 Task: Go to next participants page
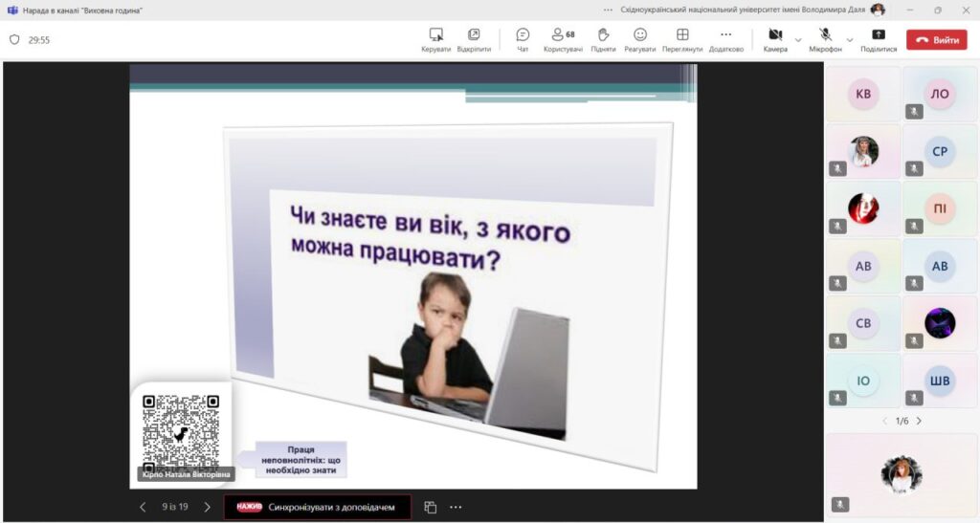919,421
